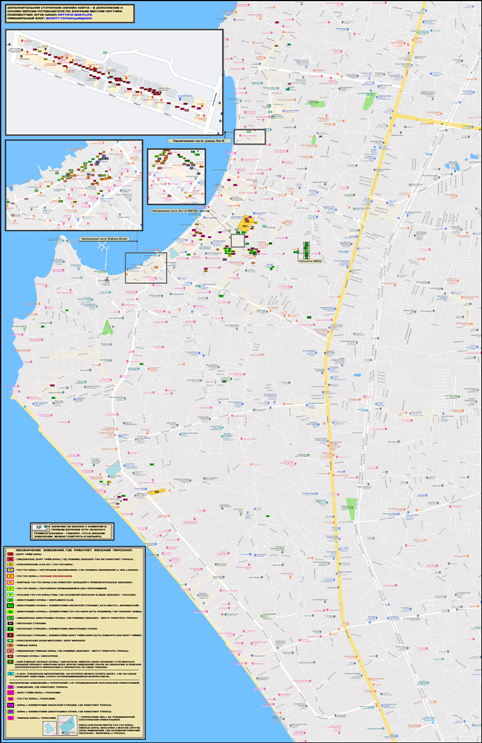
Task: Click the Walking Street caption label below inset
Action: tap(104, 239)
